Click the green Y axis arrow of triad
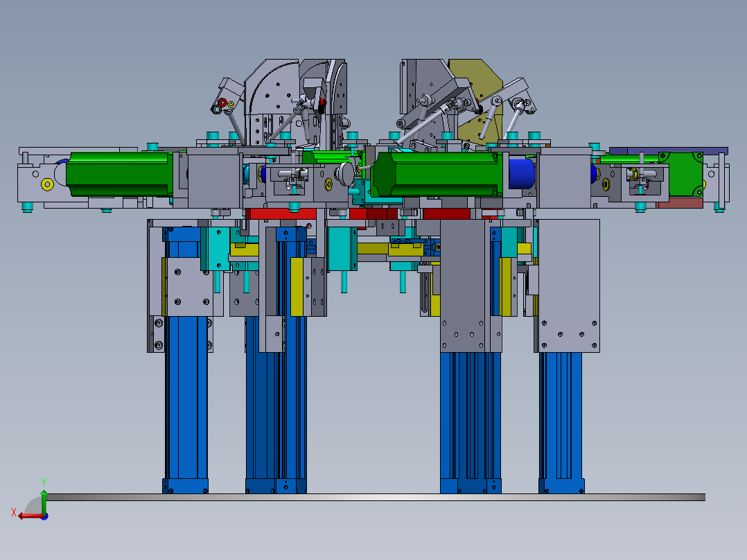Screen dimensions: 747x560 coord(44,500)
